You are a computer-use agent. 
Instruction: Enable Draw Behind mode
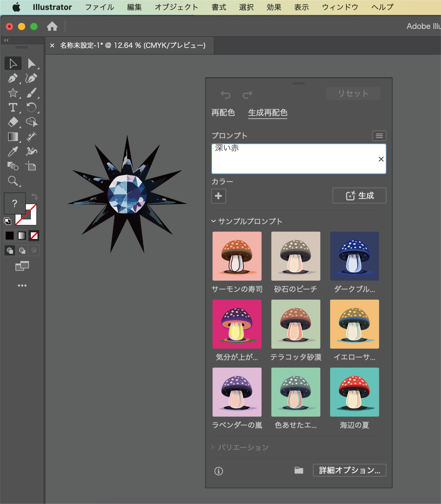point(22,251)
